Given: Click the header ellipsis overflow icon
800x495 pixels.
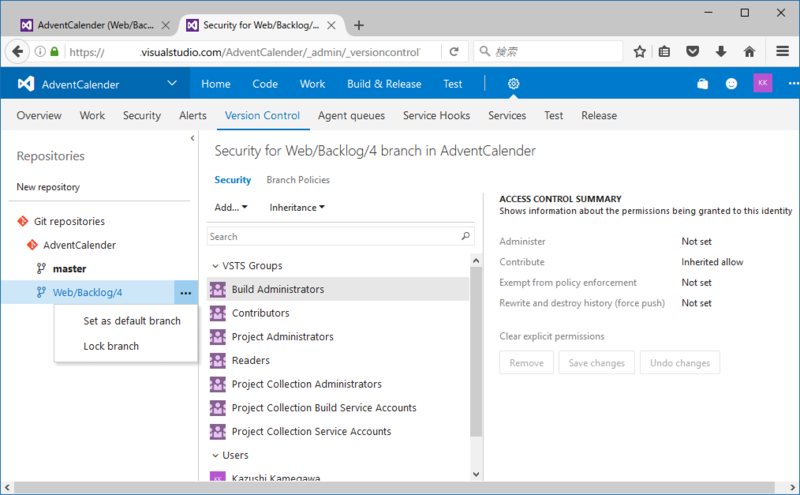Looking at the screenshot, I should pyautogui.click(x=793, y=84).
